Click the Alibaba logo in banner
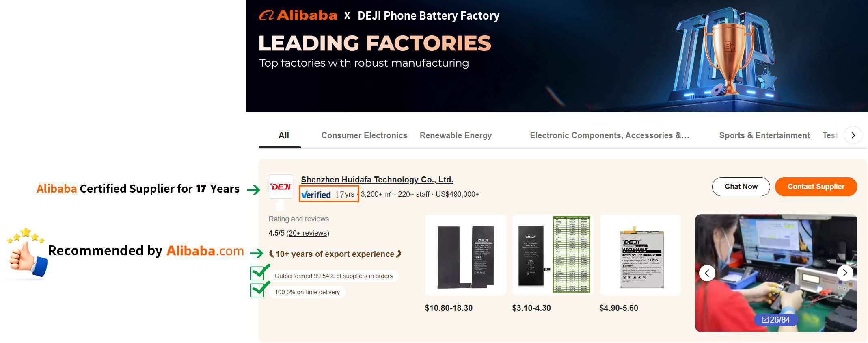 click(x=298, y=15)
